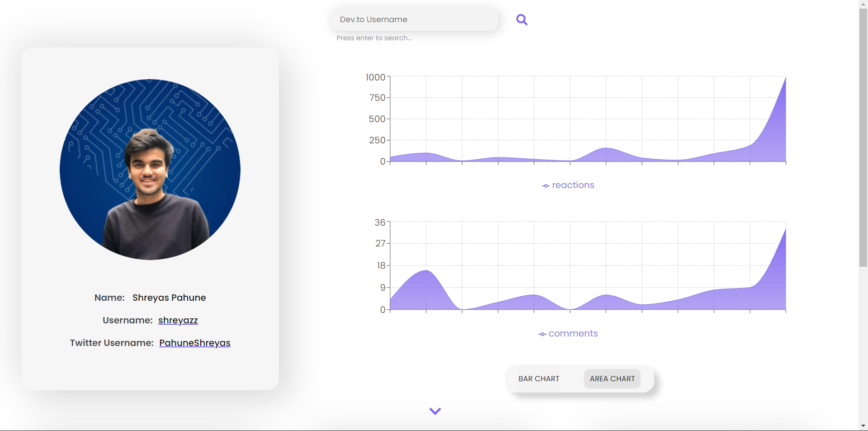Screen dimensions: 868x431
Task: Click the search magnifying glass icon
Action: coord(522,19)
